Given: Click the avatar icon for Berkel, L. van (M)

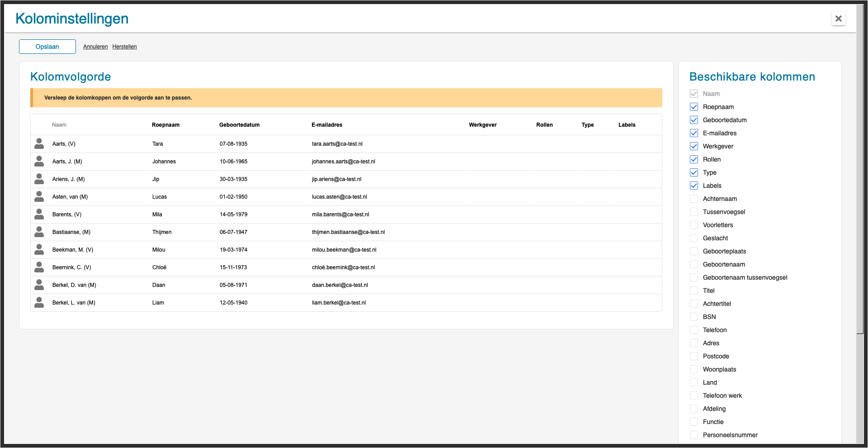Looking at the screenshot, I should [39, 303].
